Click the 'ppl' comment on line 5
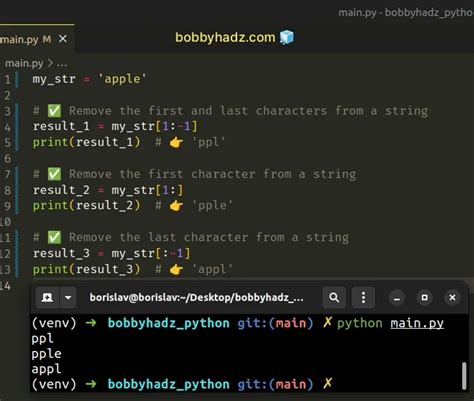 point(209,142)
